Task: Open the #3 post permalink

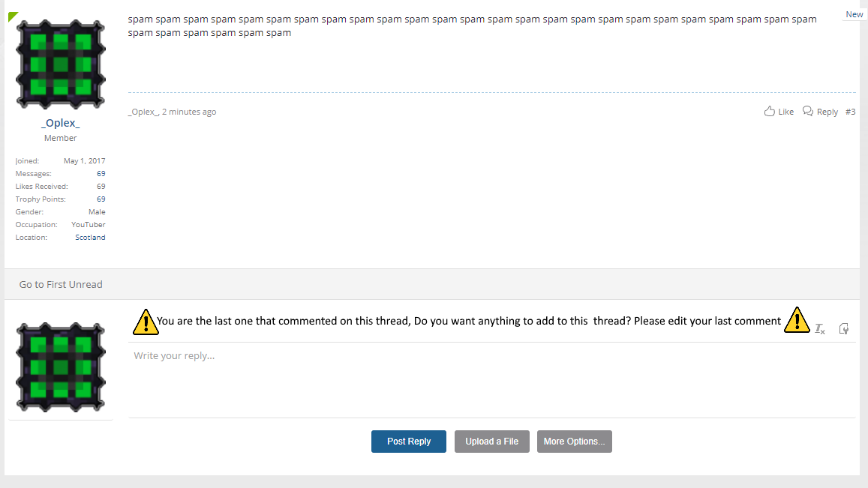Action: tap(850, 112)
